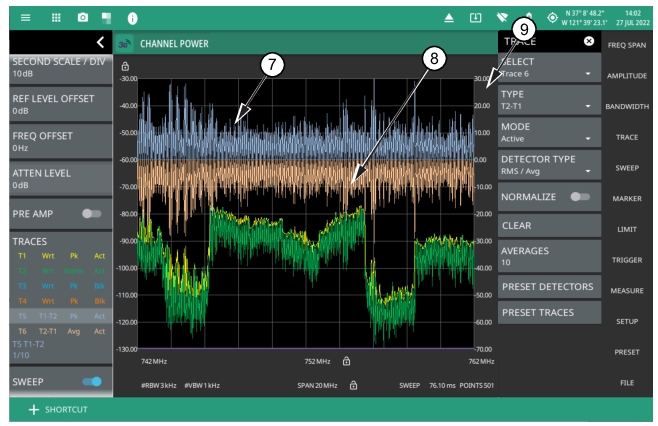The height and width of the screenshot is (426, 658).
Task: Open the MARKER menu on right
Action: point(627,198)
